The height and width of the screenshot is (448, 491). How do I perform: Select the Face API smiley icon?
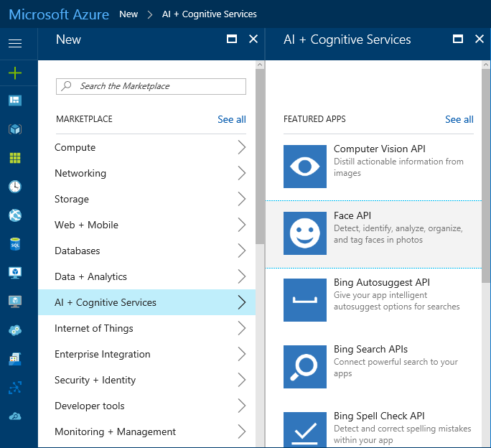305,233
